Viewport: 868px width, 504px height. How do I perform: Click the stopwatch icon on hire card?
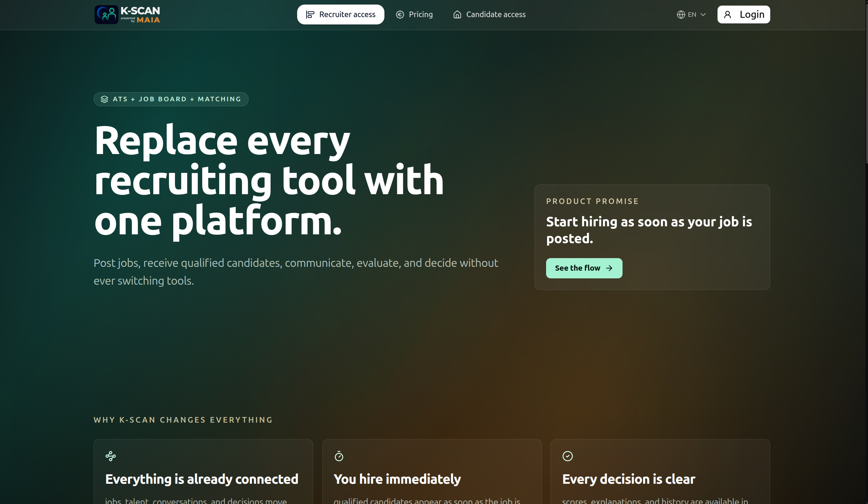[339, 456]
